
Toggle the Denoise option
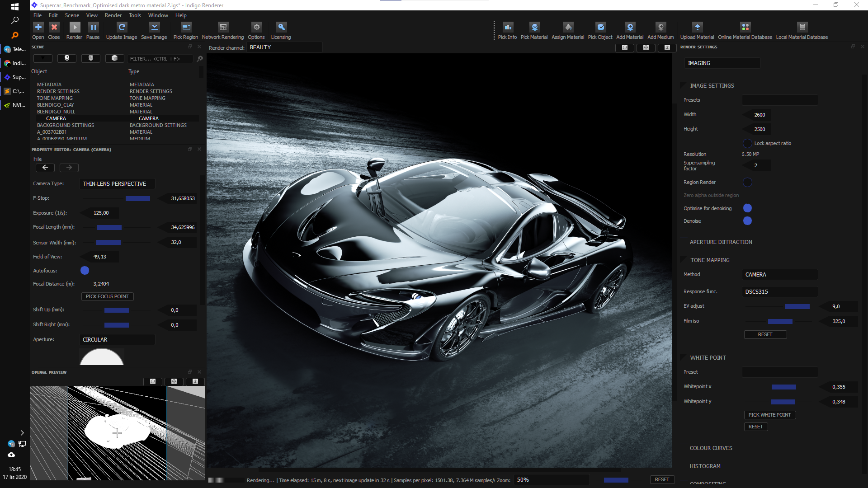[x=747, y=221]
